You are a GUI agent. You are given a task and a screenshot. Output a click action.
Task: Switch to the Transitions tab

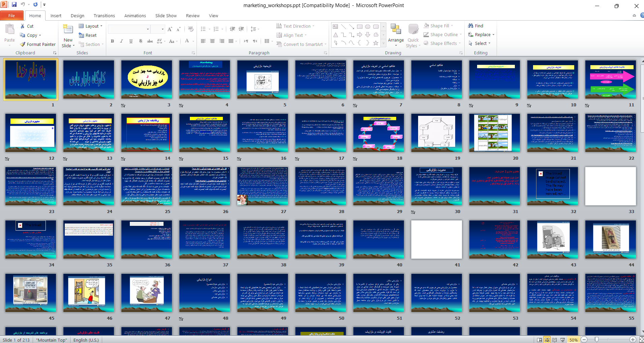pos(104,16)
